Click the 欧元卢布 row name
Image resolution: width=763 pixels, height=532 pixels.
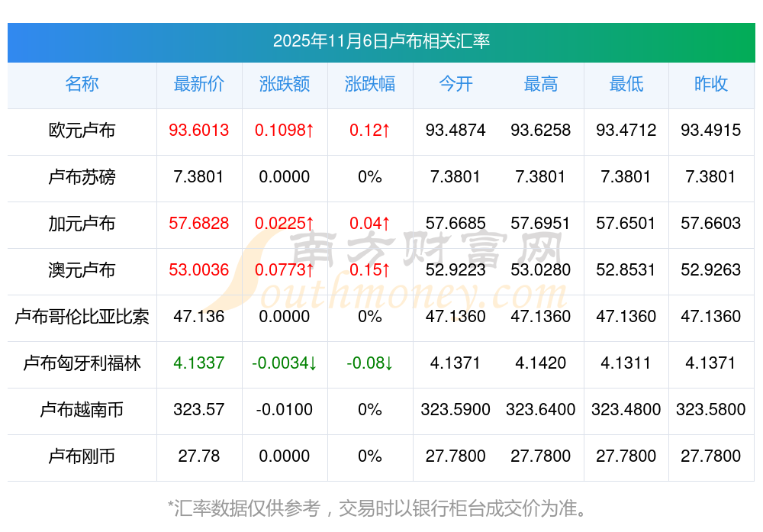pos(82,131)
